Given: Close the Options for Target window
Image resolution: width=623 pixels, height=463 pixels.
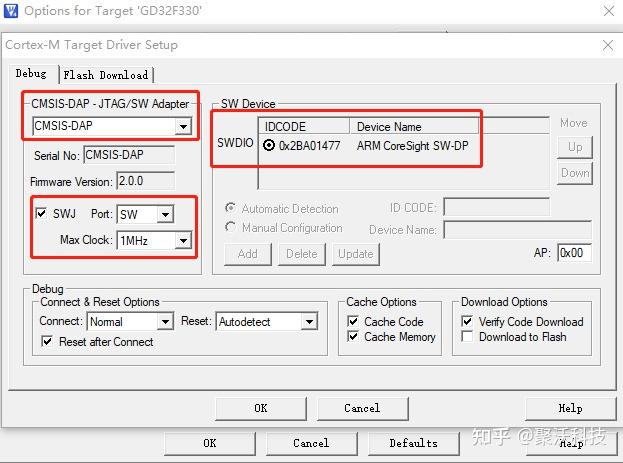Looking at the screenshot, I should 609,11.
